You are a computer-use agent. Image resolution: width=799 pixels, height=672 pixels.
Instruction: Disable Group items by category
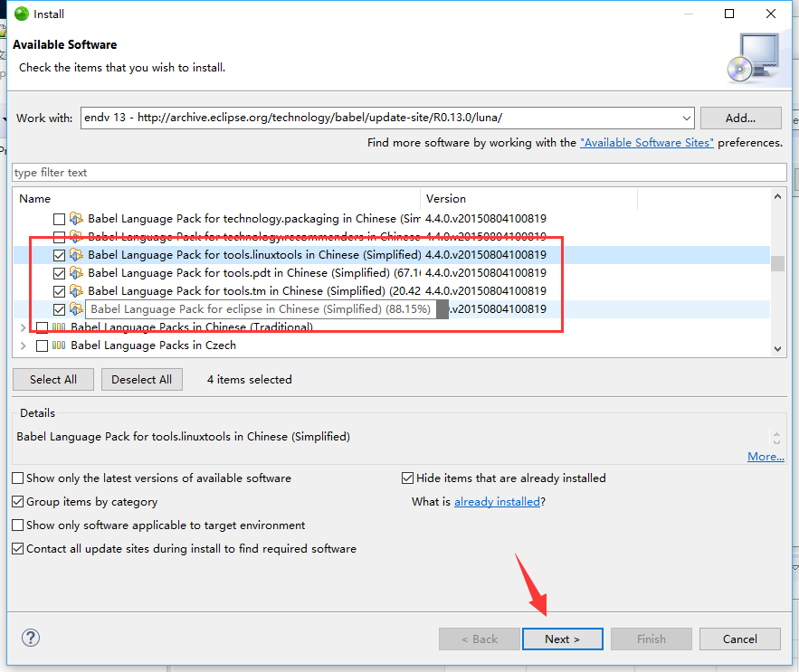18,501
